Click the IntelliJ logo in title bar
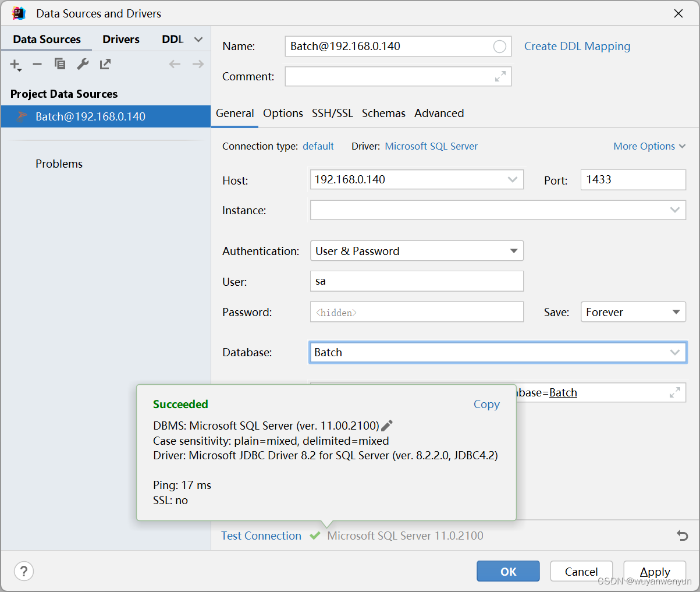700x592 pixels. (19, 13)
